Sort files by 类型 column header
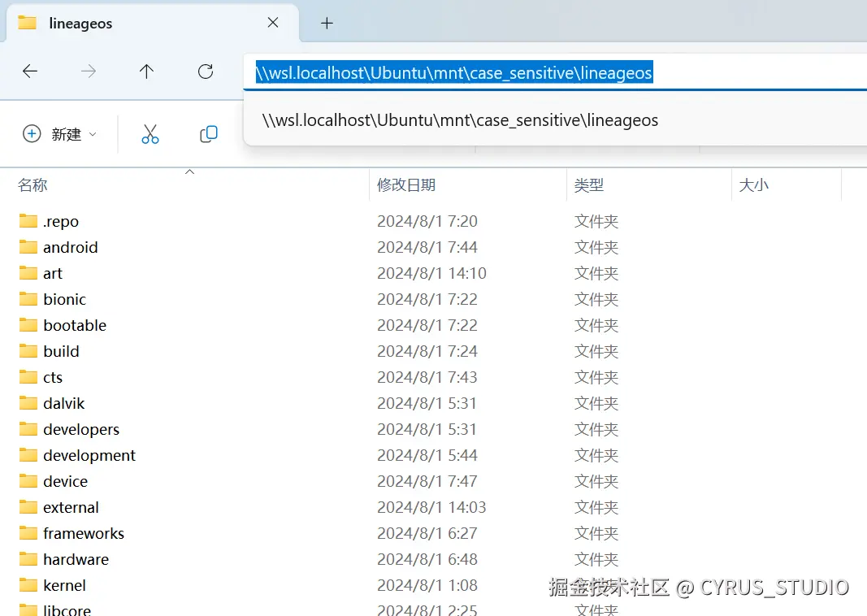Viewport: 867px width, 616px height. (589, 184)
